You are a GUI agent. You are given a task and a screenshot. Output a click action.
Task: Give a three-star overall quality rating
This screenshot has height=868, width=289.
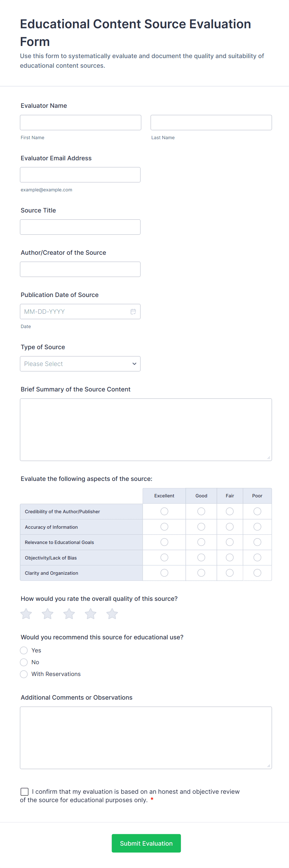(x=69, y=614)
